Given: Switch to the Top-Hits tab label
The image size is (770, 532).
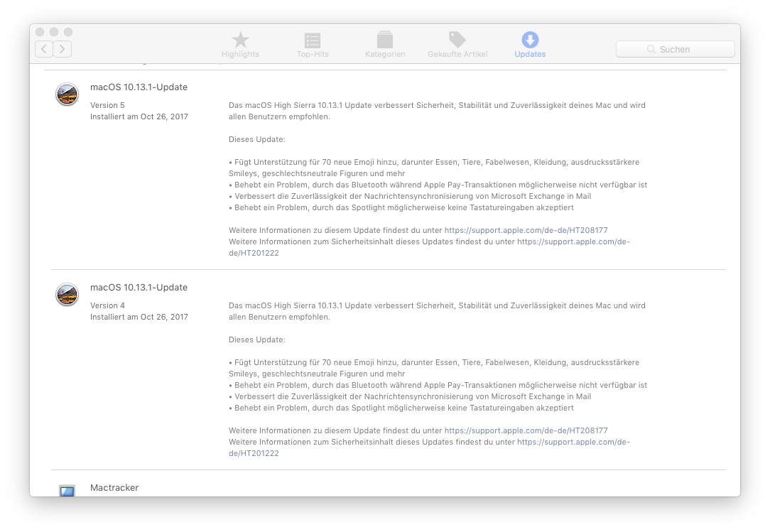Looking at the screenshot, I should (313, 54).
